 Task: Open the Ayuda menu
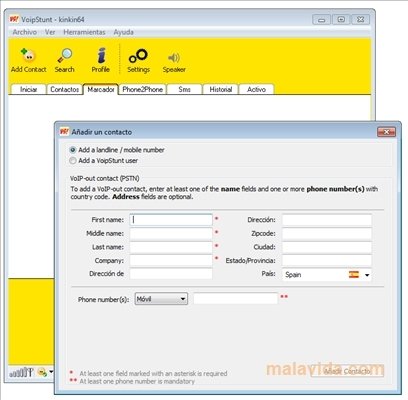click(124, 32)
